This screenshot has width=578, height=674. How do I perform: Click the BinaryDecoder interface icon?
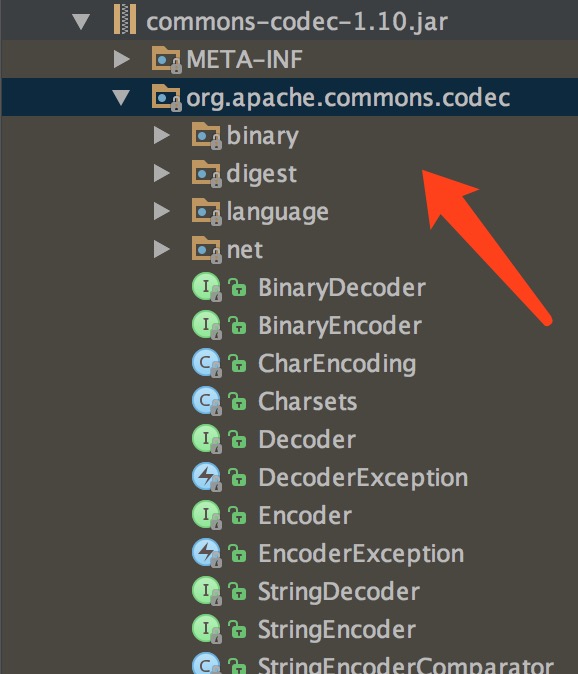click(x=207, y=287)
